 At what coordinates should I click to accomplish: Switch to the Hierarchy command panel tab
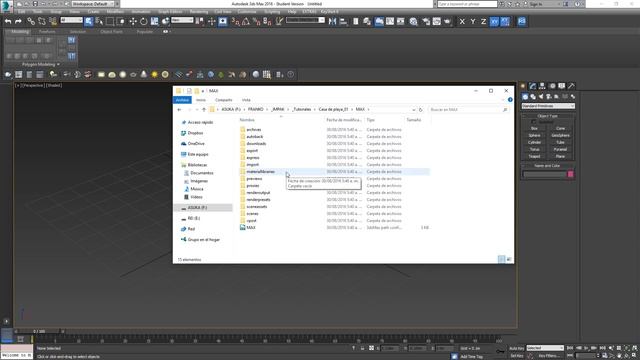click(x=542, y=86)
